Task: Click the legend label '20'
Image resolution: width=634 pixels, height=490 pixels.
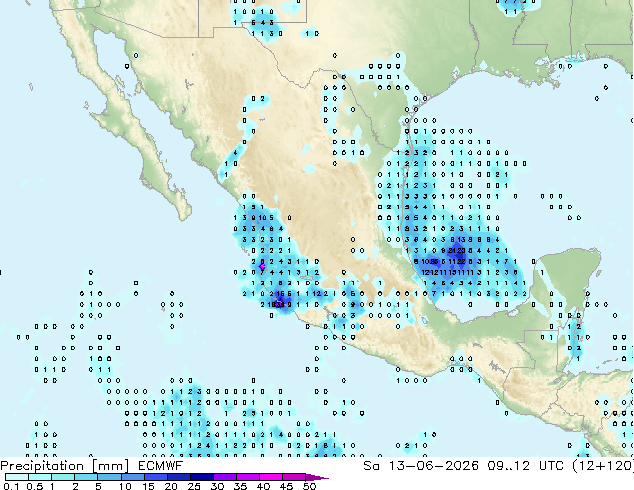Action: tap(171, 486)
